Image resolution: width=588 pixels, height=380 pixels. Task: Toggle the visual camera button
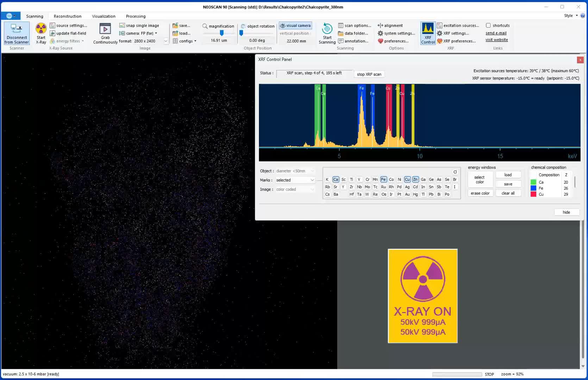click(295, 26)
